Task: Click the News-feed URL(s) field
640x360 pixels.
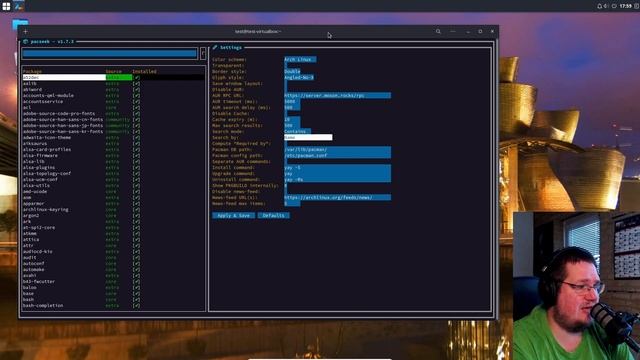Action: pos(338,198)
